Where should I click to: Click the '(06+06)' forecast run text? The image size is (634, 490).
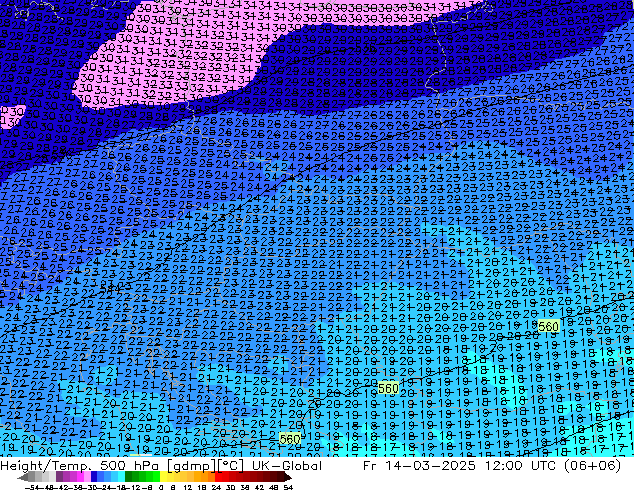point(593,466)
